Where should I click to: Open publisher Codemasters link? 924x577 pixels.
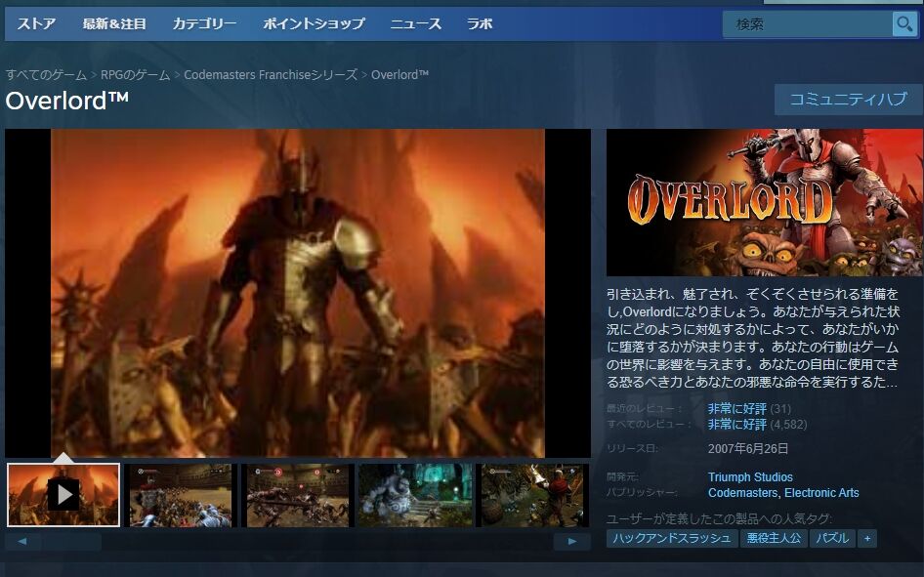[x=742, y=493]
